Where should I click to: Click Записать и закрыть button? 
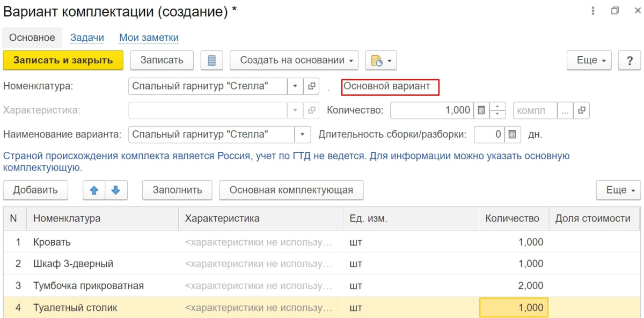click(63, 61)
